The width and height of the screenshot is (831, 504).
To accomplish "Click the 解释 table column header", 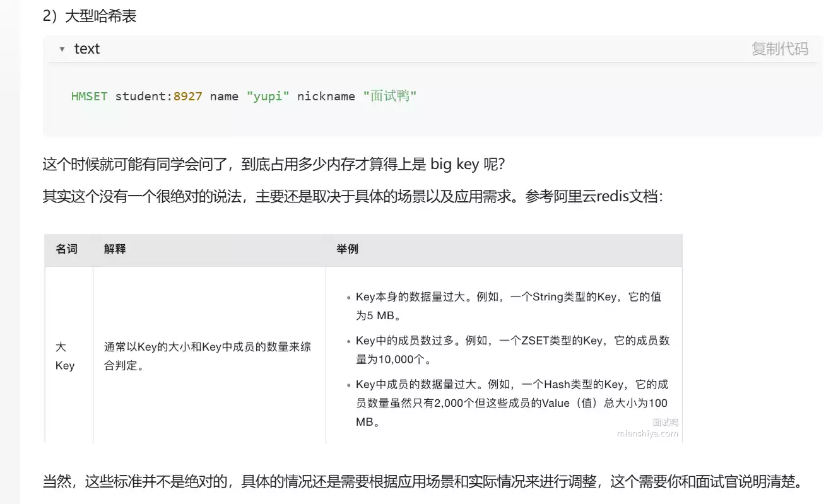I will [x=115, y=249].
